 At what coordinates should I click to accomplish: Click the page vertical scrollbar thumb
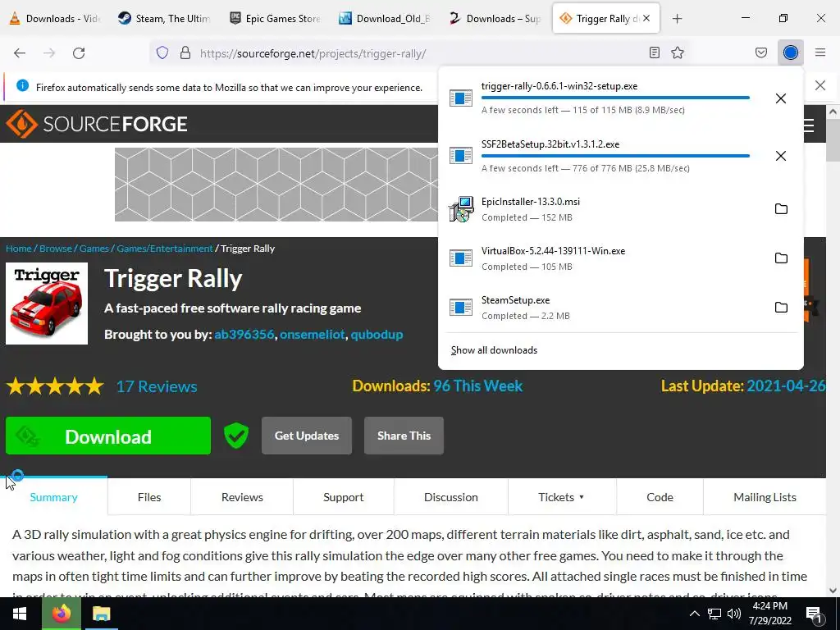click(x=833, y=139)
